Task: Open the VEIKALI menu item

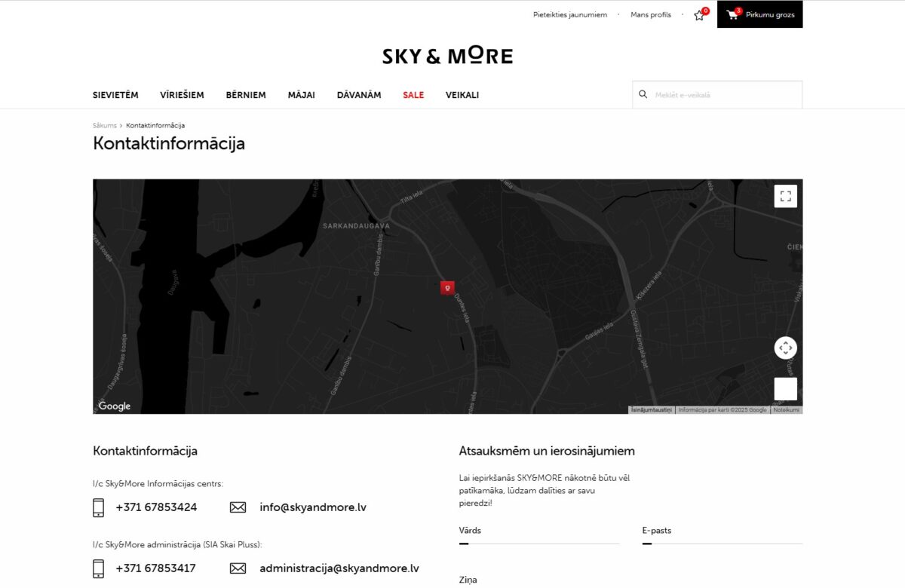Action: 462,95
